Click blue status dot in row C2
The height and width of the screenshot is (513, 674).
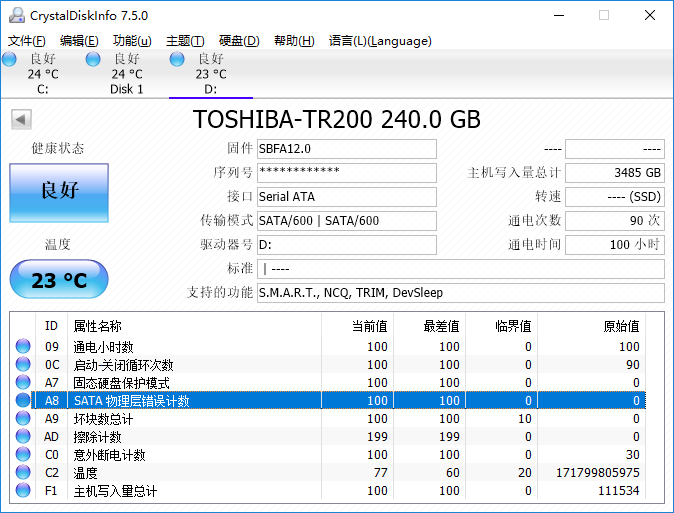coord(23,473)
